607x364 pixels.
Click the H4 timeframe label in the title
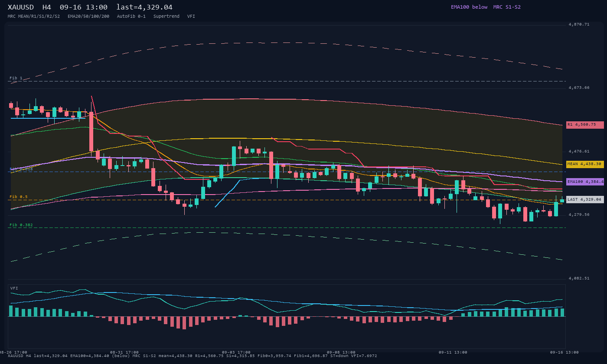[46, 7]
